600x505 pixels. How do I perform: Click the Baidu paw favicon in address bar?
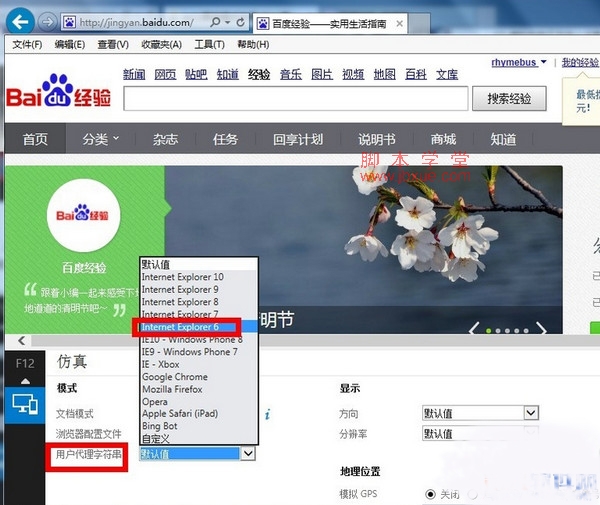click(x=69, y=22)
